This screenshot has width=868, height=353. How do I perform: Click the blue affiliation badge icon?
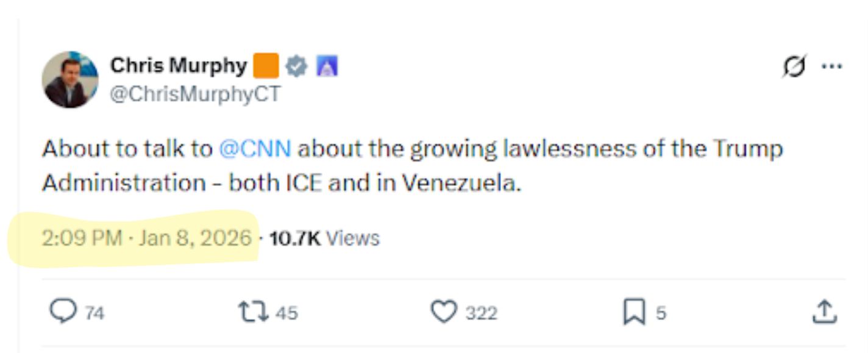327,66
